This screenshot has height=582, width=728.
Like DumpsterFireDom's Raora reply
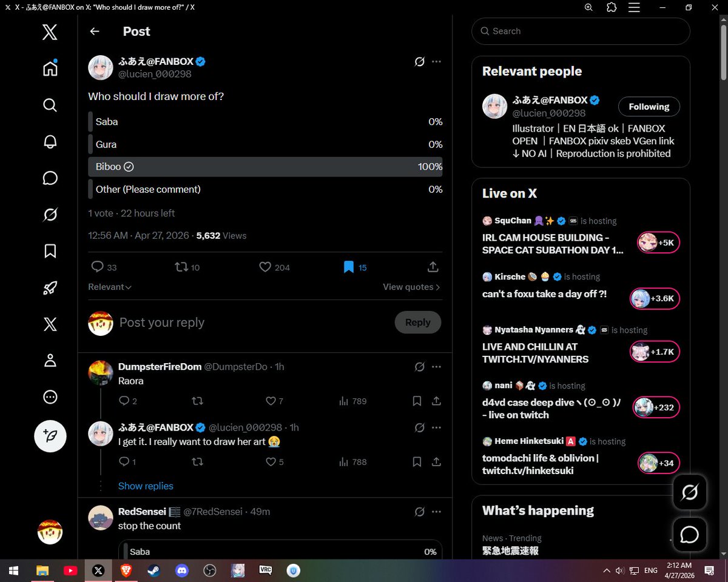click(x=274, y=401)
